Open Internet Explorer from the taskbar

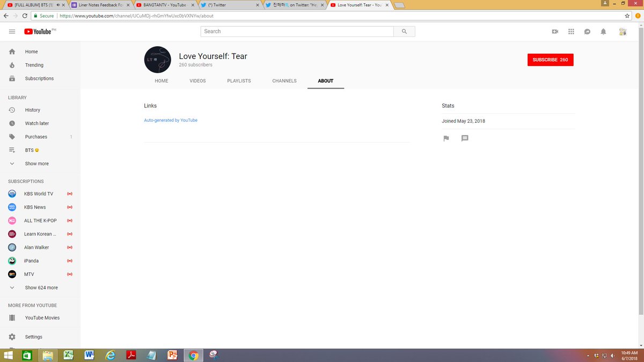pyautogui.click(x=111, y=355)
